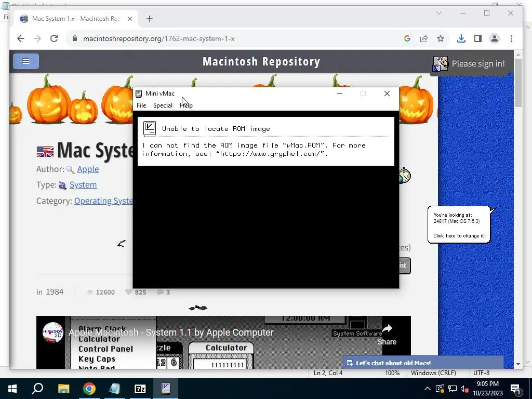
Task: Reload the Chrome page
Action: [54, 38]
